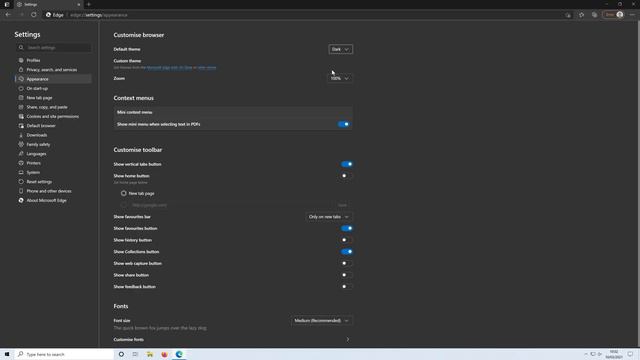
Task: Open Task View on the taskbar
Action: (135, 354)
